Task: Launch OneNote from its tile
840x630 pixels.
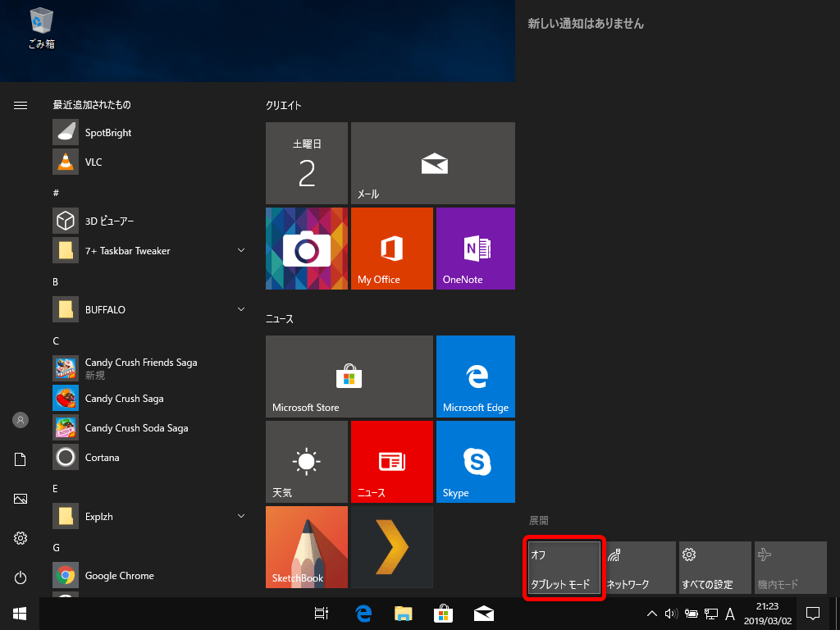Action: pos(475,249)
